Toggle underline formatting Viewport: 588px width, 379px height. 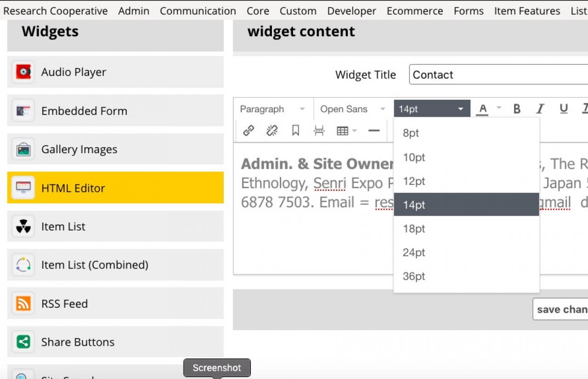click(x=564, y=109)
